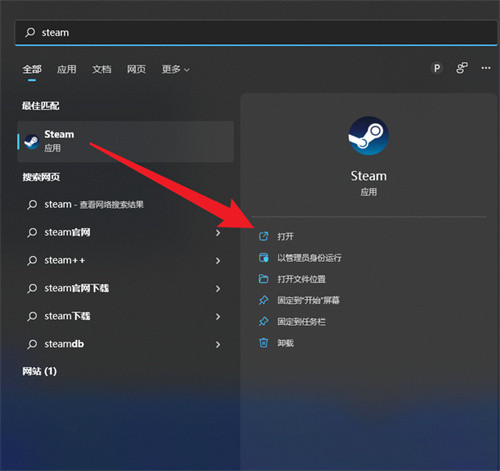Switch to the 应用 tab

67,69
